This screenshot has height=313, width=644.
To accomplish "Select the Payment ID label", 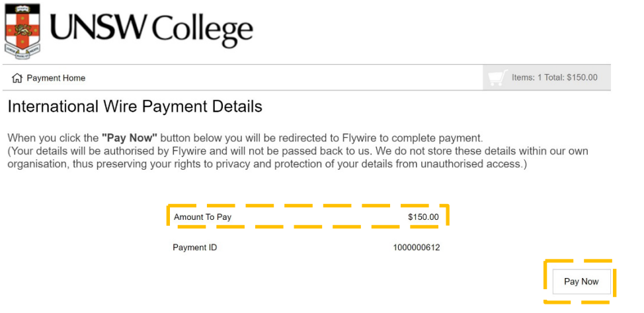I will pyautogui.click(x=194, y=248).
